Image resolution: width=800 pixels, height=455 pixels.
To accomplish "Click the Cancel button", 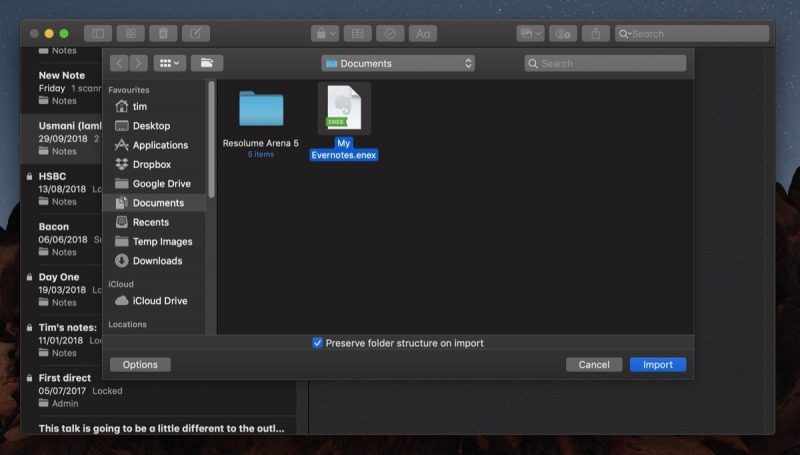I will 594,365.
